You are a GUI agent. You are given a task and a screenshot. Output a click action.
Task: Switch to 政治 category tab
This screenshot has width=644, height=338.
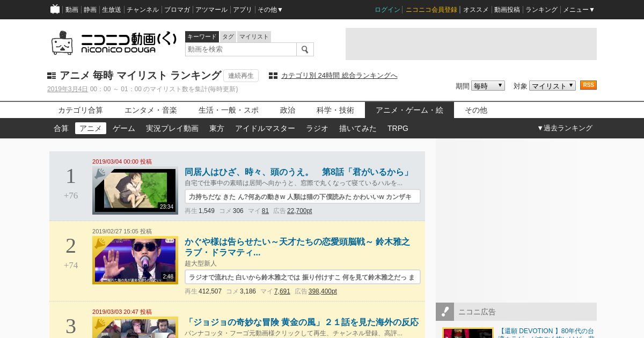click(x=288, y=110)
